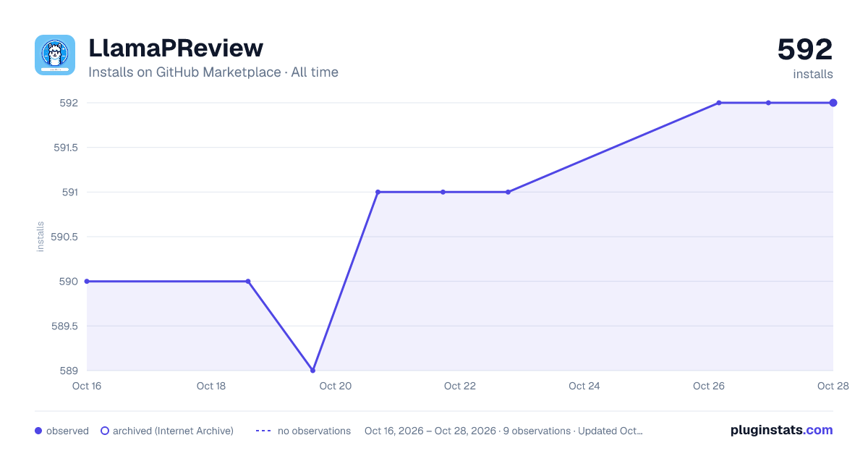Select the data point at 589 minimum
Image resolution: width=868 pixels, height=456 pixels.
click(312, 371)
